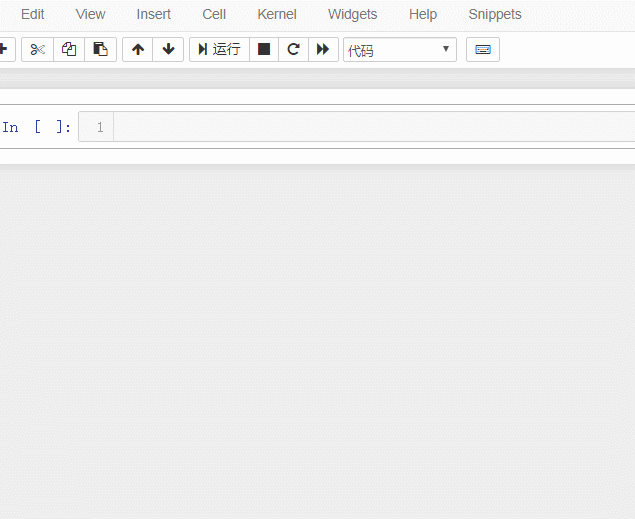Open the Help menu
The height and width of the screenshot is (519, 635).
click(x=423, y=15)
